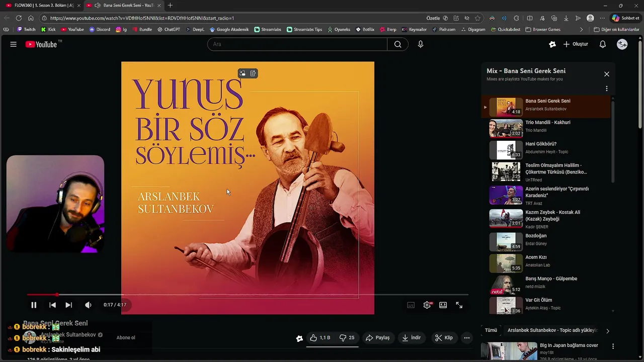Open Diğer sık kullanılanlar folder
Image resolution: width=644 pixels, height=362 pixels.
pyautogui.click(x=616, y=30)
